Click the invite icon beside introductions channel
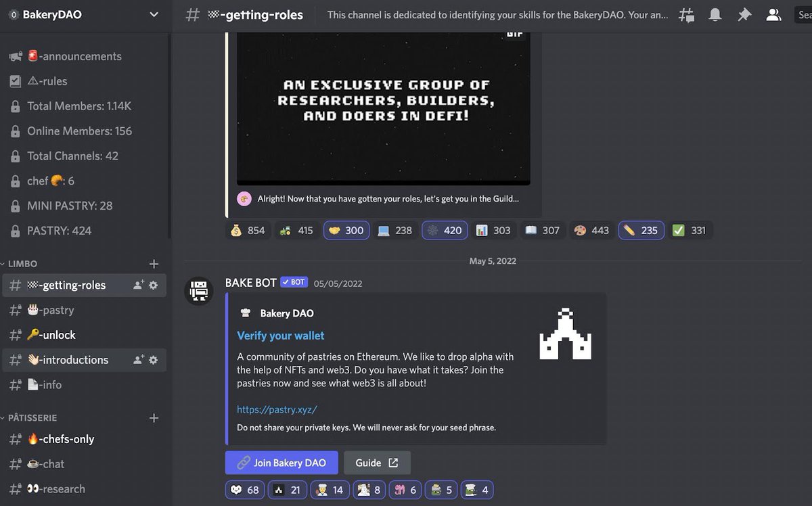This screenshot has height=506, width=812. coord(139,360)
